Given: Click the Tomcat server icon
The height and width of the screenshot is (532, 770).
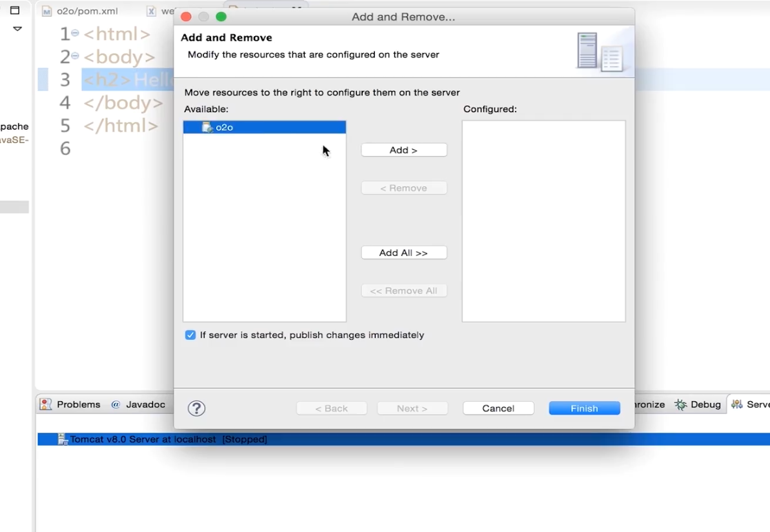Looking at the screenshot, I should [63, 439].
